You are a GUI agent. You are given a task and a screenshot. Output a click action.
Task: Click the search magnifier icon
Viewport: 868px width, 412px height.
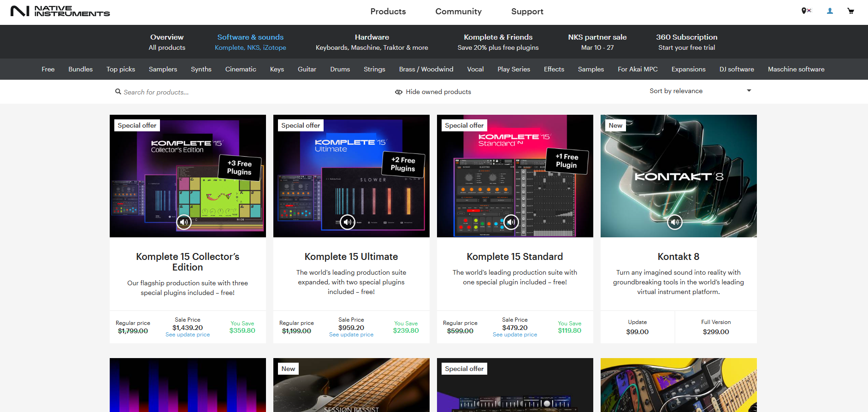coord(118,92)
